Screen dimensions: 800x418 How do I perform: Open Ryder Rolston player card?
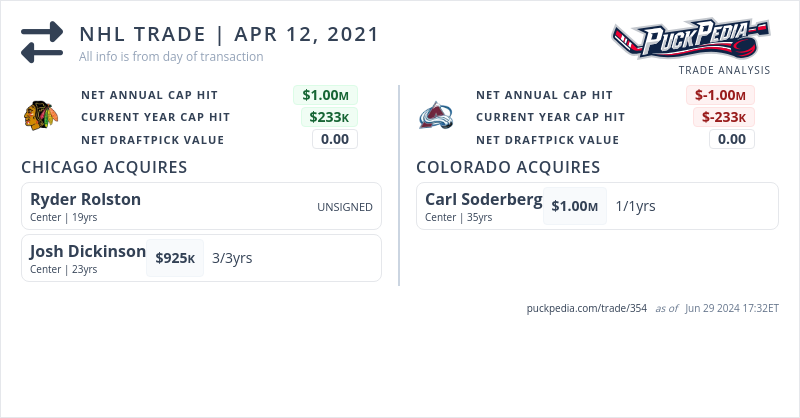(200, 205)
